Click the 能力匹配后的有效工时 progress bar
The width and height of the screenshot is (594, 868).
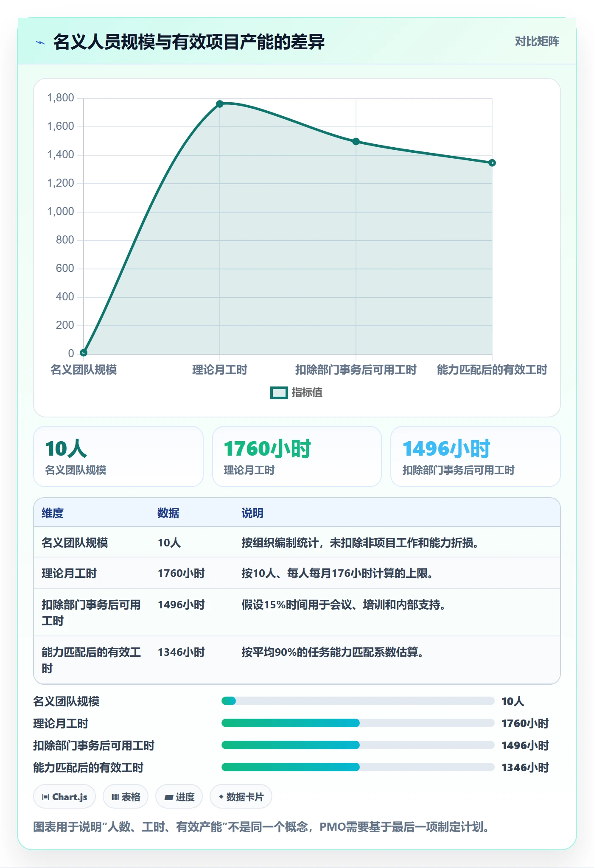[x=358, y=767]
